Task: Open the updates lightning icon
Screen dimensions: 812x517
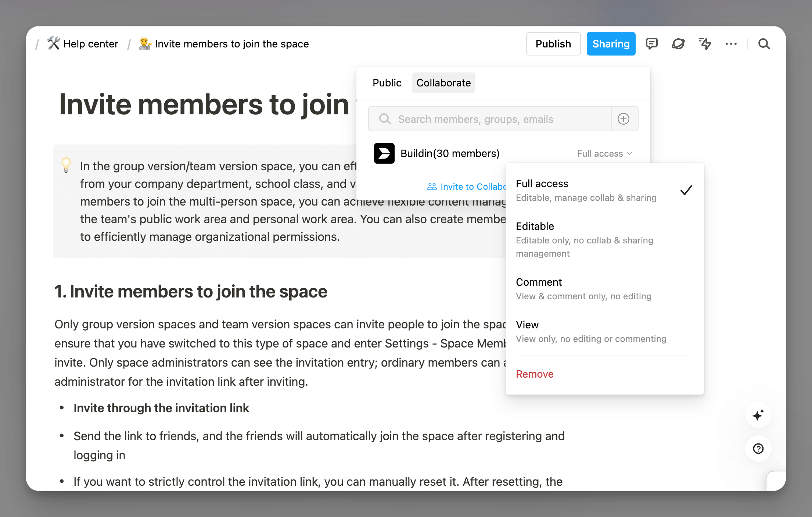Action: [705, 44]
